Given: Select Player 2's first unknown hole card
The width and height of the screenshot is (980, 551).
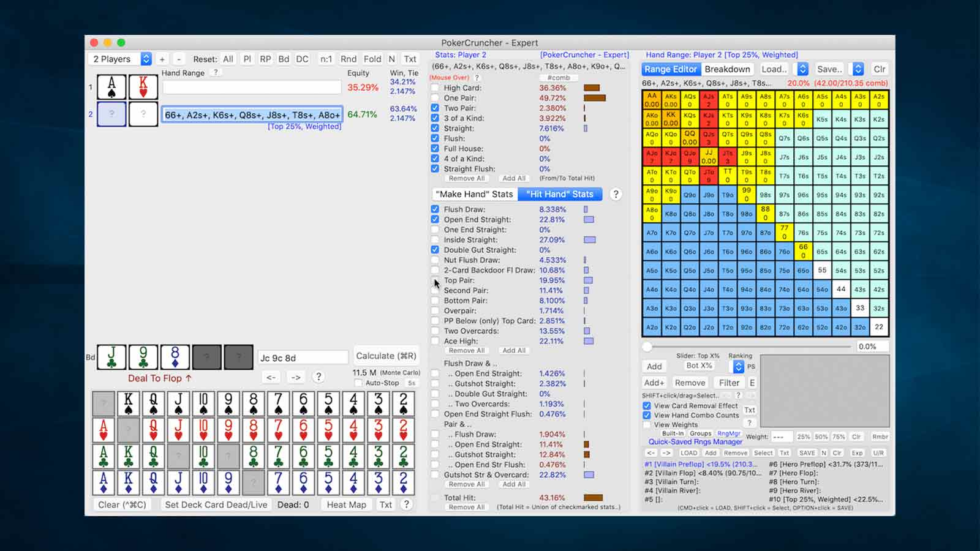Looking at the screenshot, I should 111,114.
